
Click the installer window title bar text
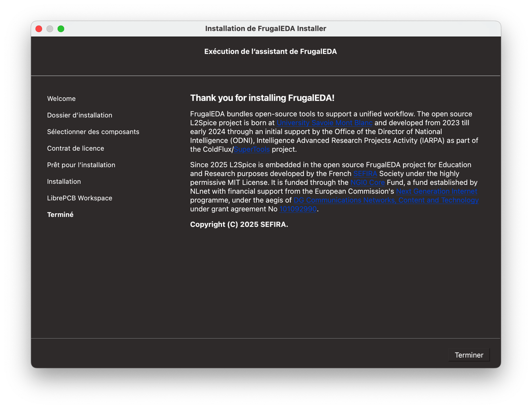click(x=266, y=29)
